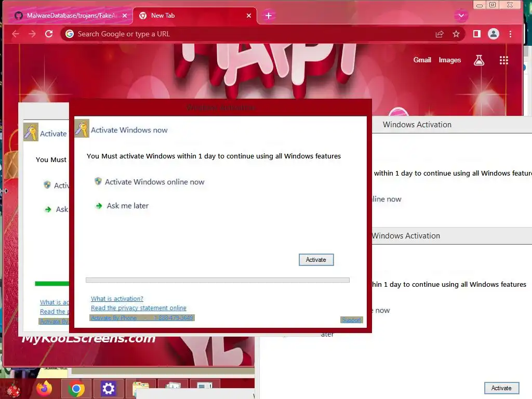This screenshot has height=399, width=532.
Task: Click the green arrow beside Ask me later
Action: coord(99,206)
